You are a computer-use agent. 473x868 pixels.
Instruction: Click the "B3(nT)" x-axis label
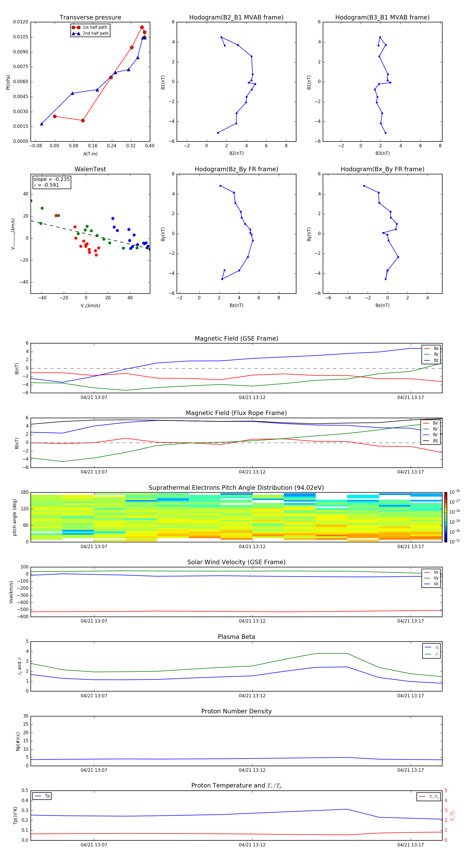coord(382,153)
